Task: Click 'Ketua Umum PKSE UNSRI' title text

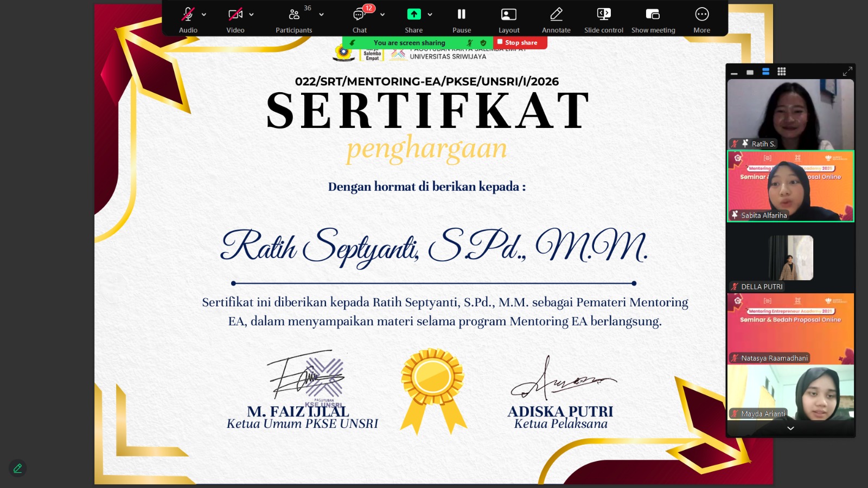Action: click(302, 424)
